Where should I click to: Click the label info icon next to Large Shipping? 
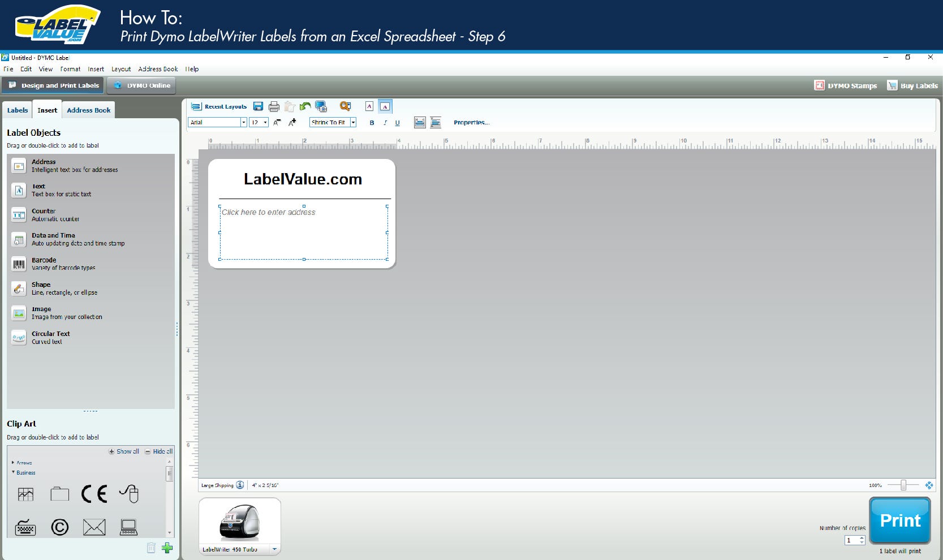click(x=240, y=485)
